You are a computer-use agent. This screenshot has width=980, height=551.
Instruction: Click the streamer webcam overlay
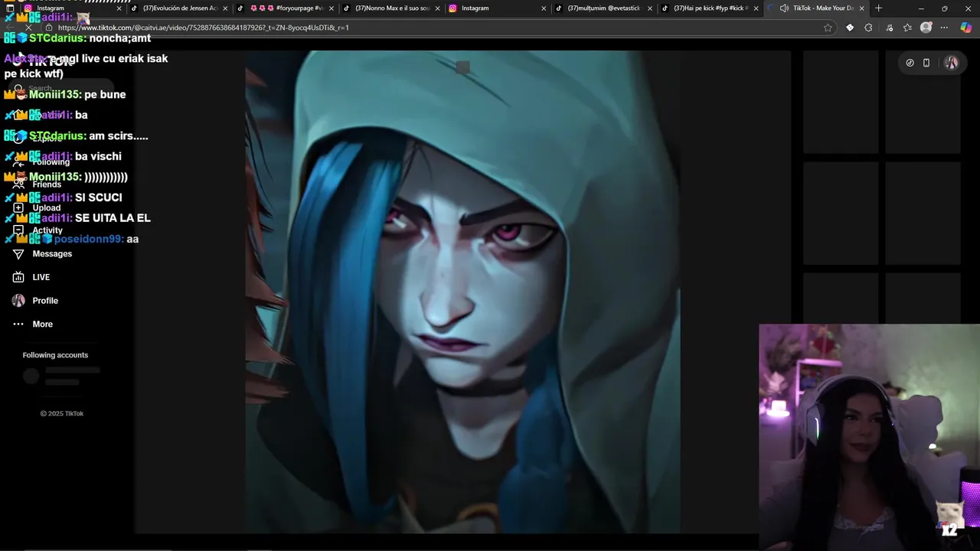869,437
